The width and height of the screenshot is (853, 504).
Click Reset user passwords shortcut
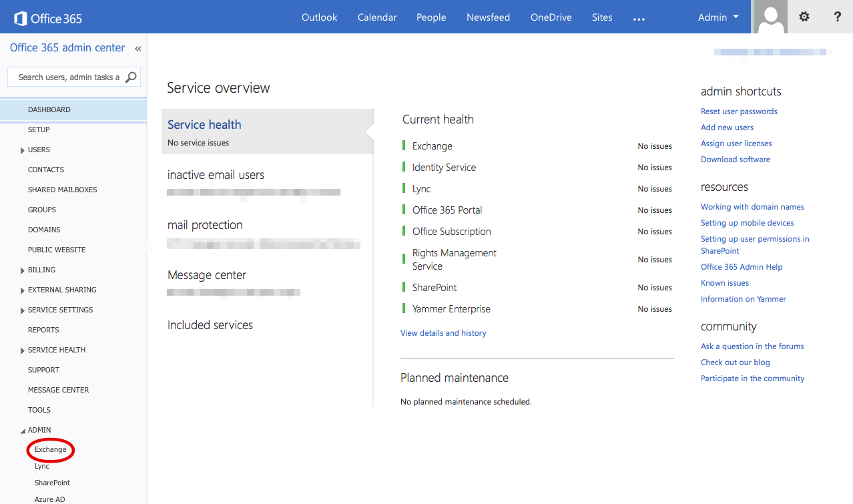tap(739, 111)
